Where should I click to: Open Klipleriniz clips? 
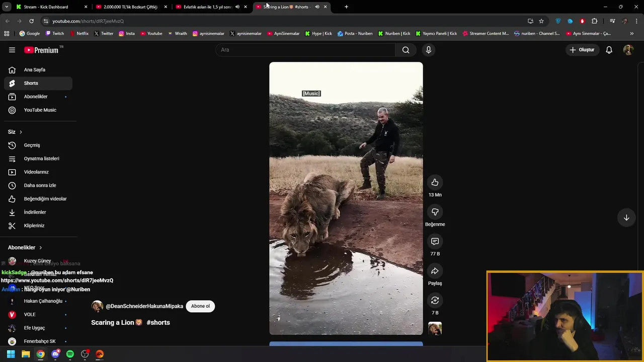(38, 226)
